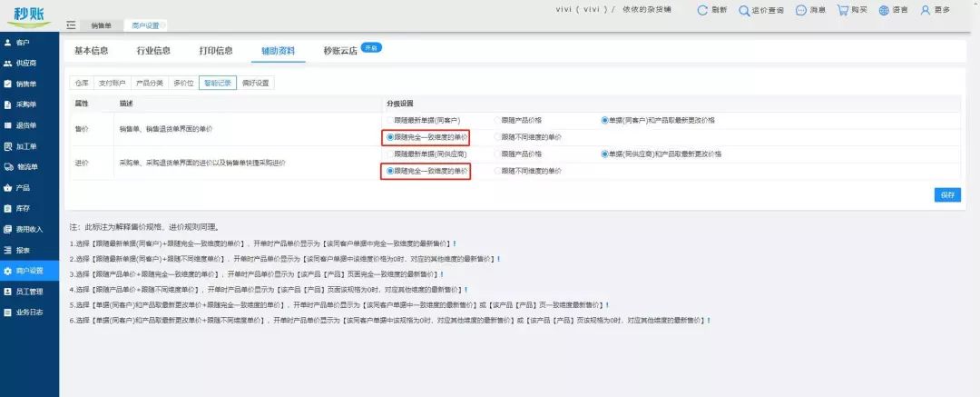Open the 更多 user menu

click(x=935, y=10)
